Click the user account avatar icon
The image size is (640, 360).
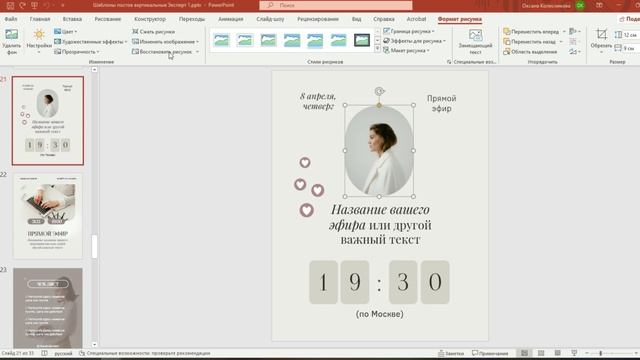point(580,5)
